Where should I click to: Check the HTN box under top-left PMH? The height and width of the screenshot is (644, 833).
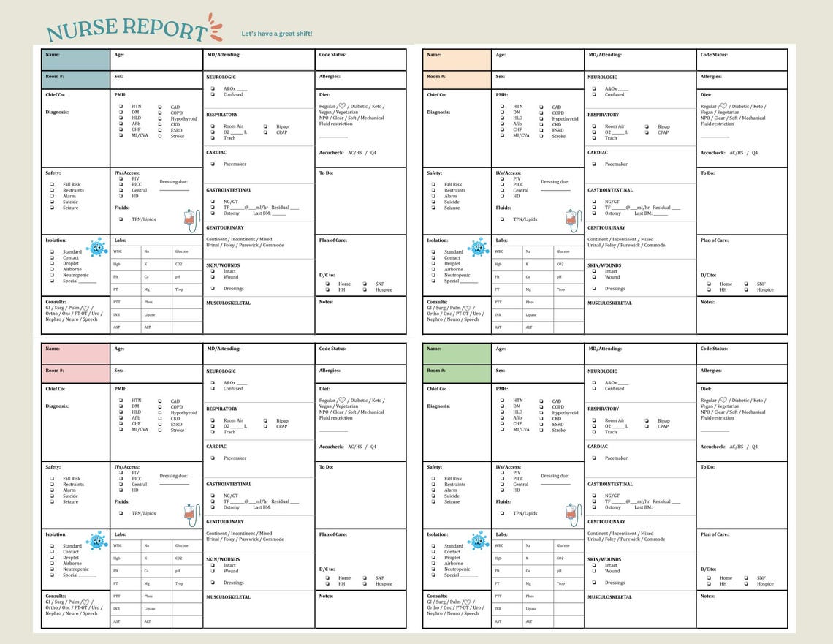point(122,106)
